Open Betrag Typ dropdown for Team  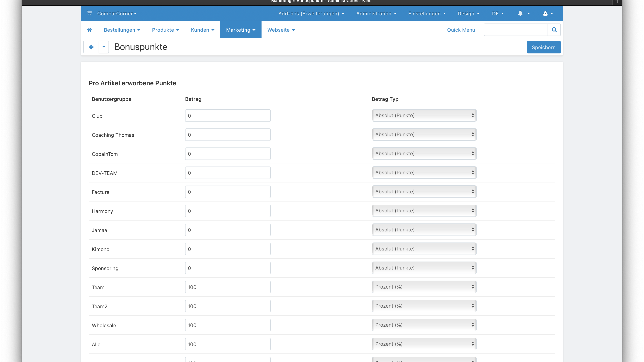click(x=424, y=287)
